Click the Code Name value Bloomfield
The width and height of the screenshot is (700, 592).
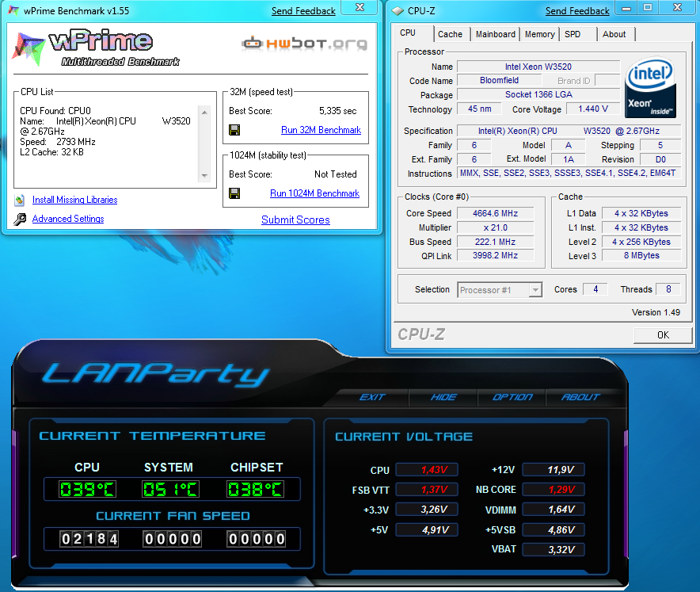click(499, 80)
